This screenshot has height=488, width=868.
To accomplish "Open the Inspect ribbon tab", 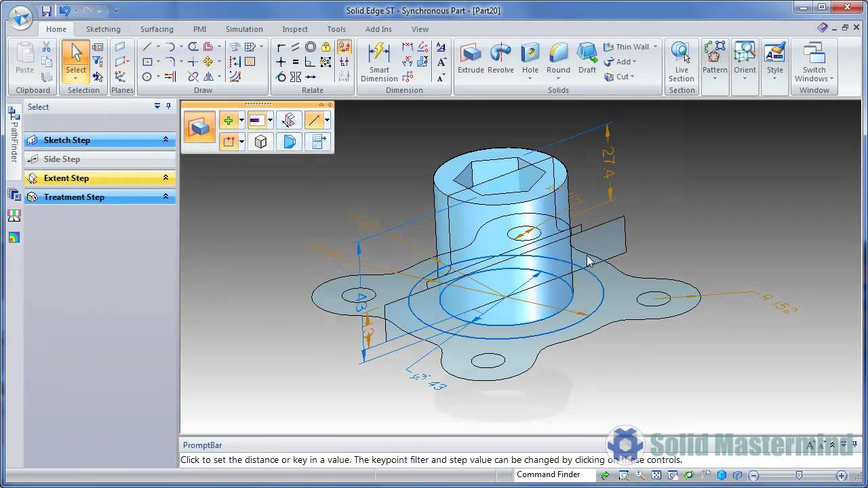I will (x=295, y=29).
